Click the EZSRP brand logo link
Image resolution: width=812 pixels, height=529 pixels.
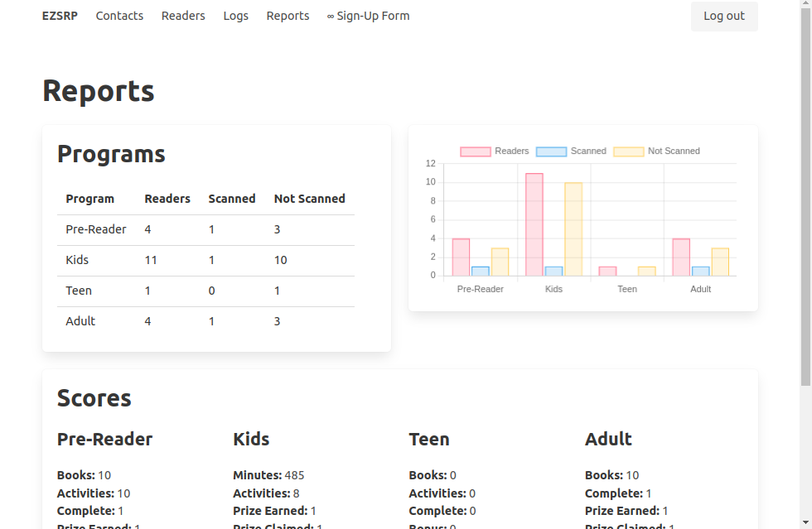pos(60,16)
